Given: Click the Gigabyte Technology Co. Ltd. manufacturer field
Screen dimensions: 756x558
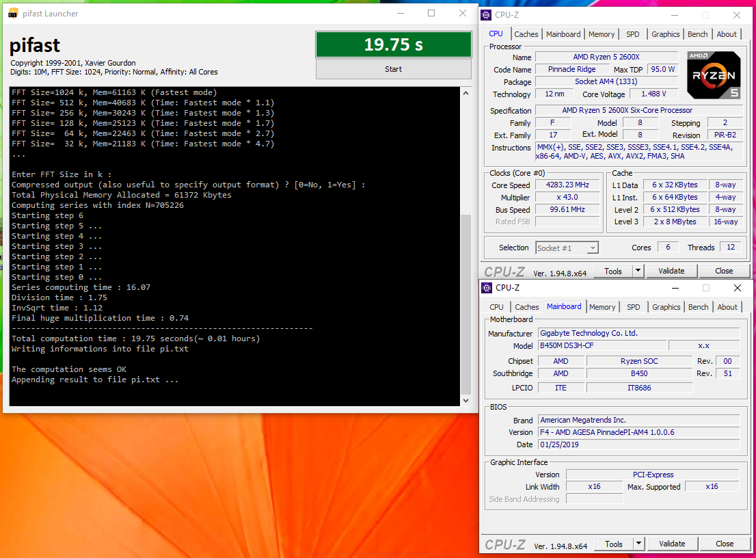Looking at the screenshot, I should 639,333.
